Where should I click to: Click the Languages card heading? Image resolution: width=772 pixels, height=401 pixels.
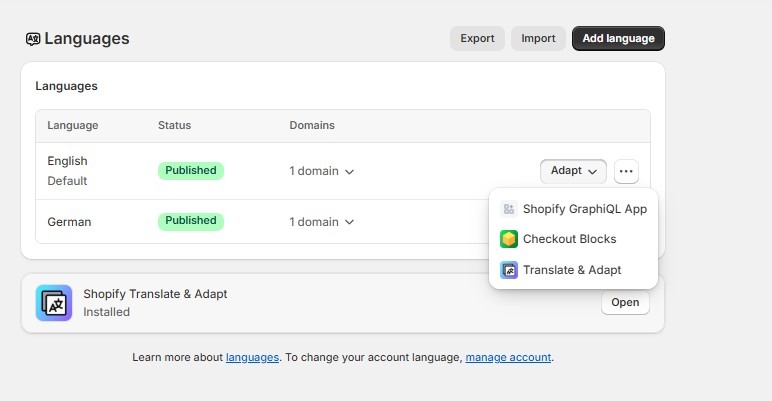(66, 86)
